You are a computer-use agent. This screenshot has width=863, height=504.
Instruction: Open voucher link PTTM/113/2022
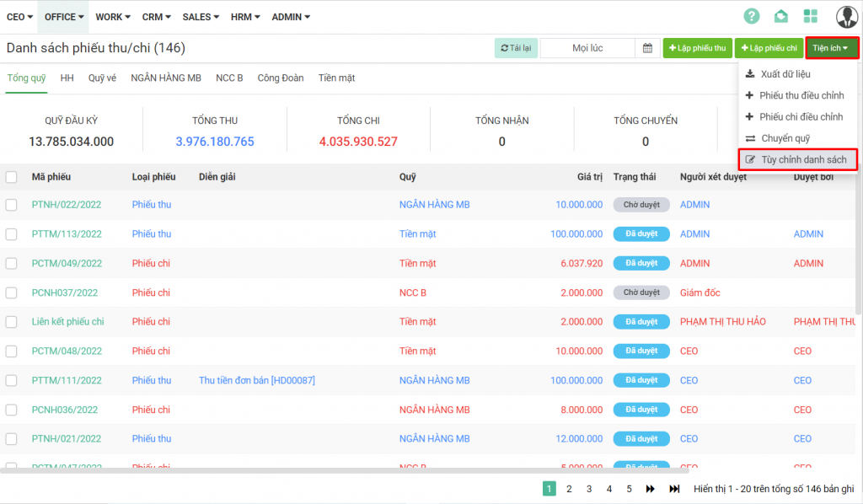pyautogui.click(x=67, y=234)
